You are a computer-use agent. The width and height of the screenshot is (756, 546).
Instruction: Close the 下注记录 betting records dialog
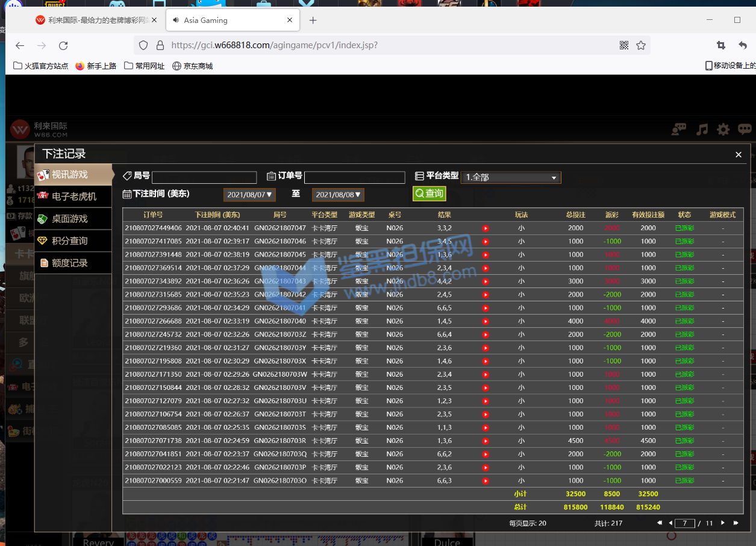739,155
